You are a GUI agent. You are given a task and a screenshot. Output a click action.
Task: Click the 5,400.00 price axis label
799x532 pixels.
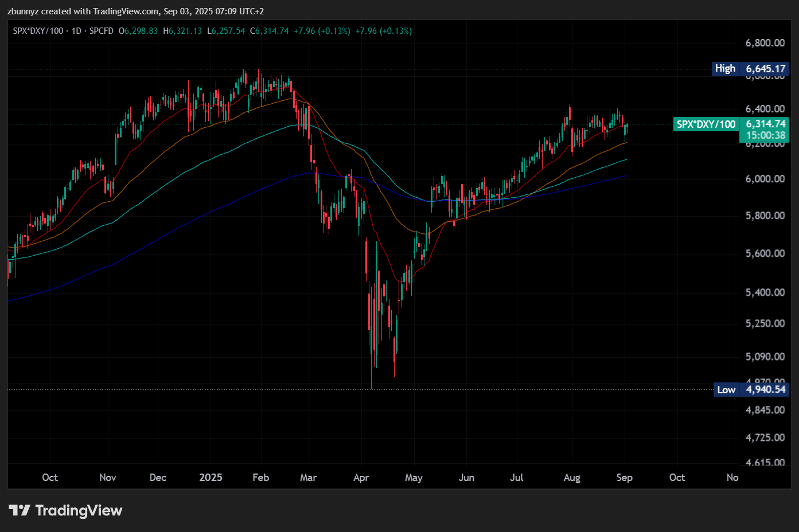765,292
